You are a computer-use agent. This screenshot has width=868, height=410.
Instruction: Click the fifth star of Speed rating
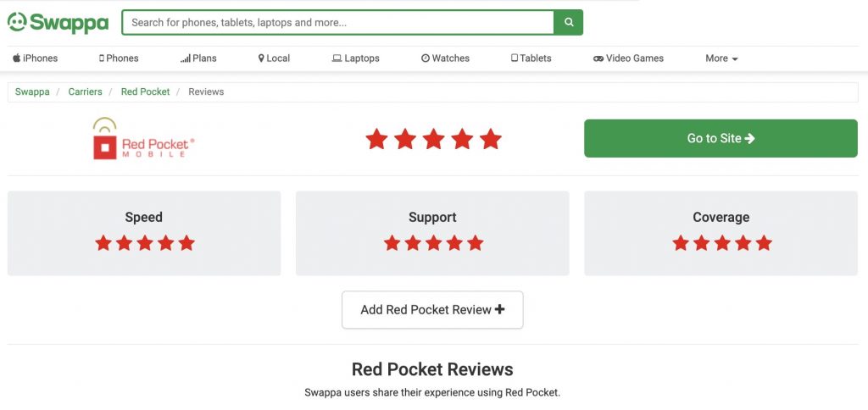[x=186, y=243]
